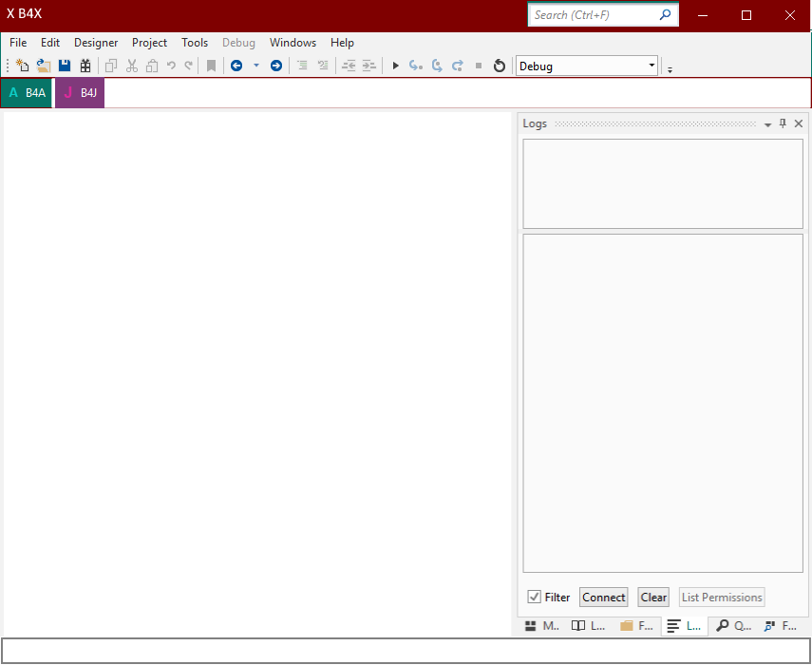
Task: Toggle a bookmark with the bookmark icon
Action: (x=211, y=66)
